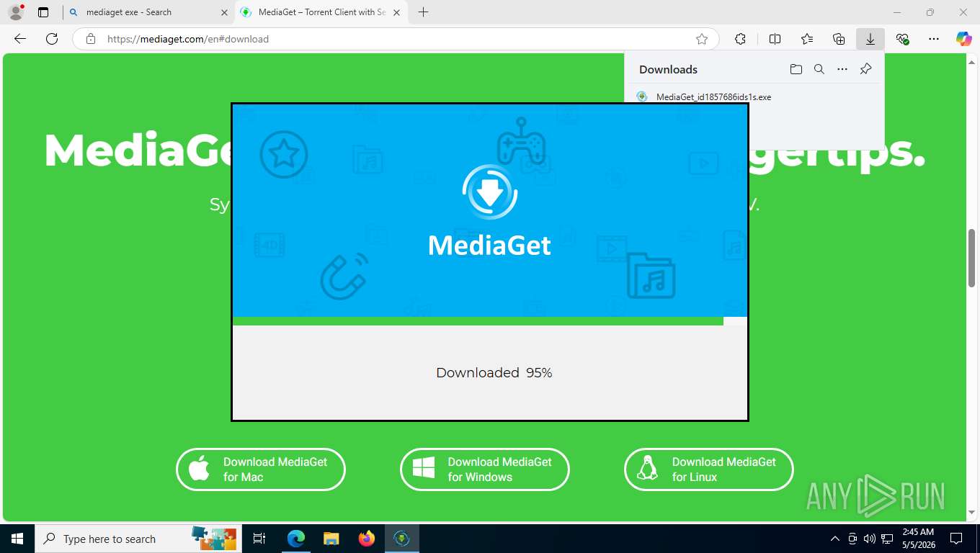
Task: Open File Explorer from the taskbar
Action: [331, 539]
